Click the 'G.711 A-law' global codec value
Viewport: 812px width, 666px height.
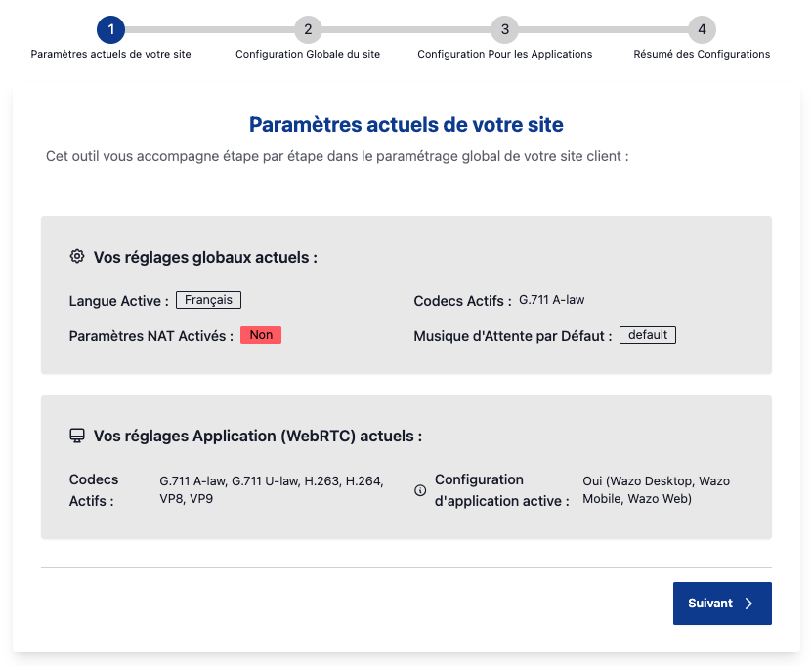coord(551,300)
